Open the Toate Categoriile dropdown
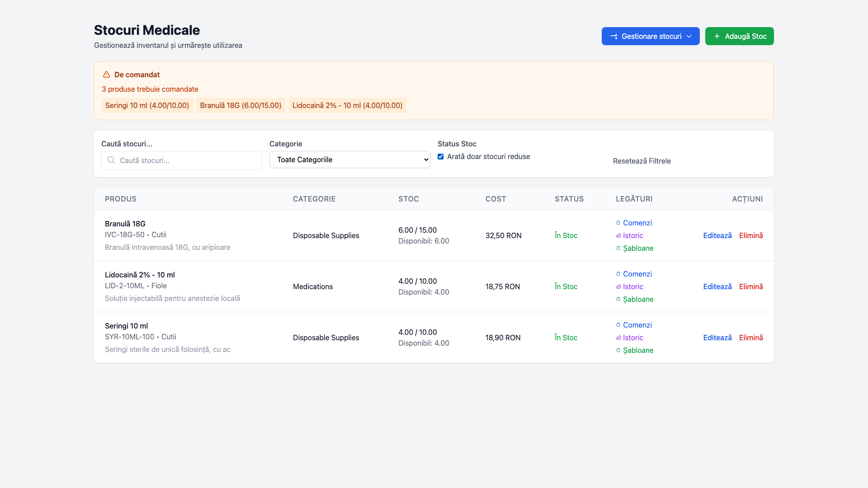The image size is (868, 488). click(x=349, y=160)
